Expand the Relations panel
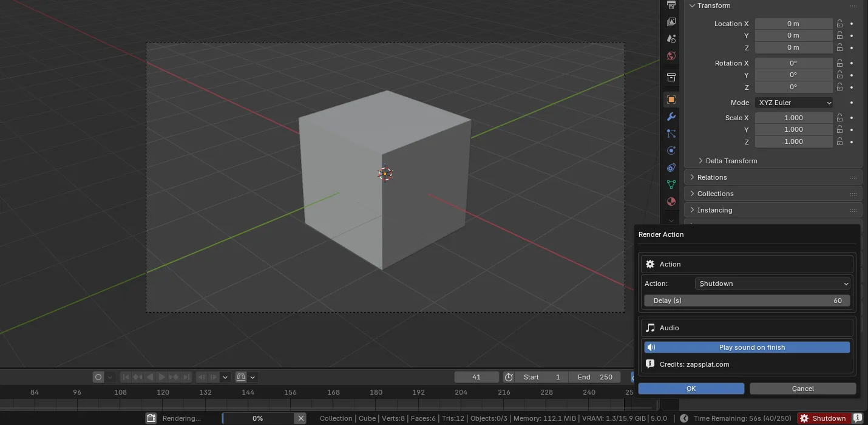868x425 pixels. pyautogui.click(x=712, y=177)
